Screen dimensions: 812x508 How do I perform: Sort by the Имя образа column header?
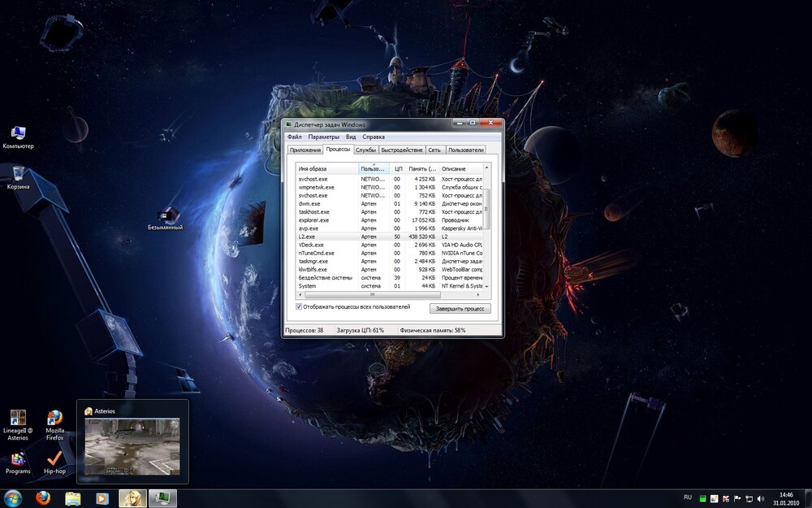[327, 168]
